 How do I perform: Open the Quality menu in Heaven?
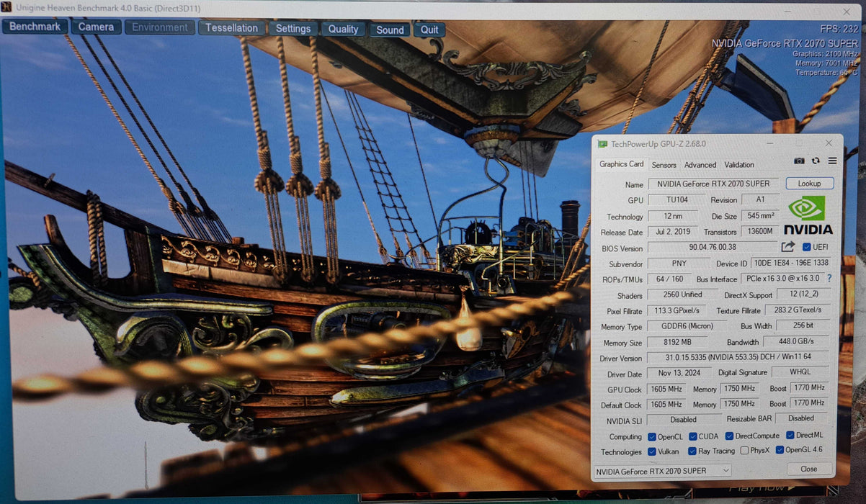click(x=343, y=29)
